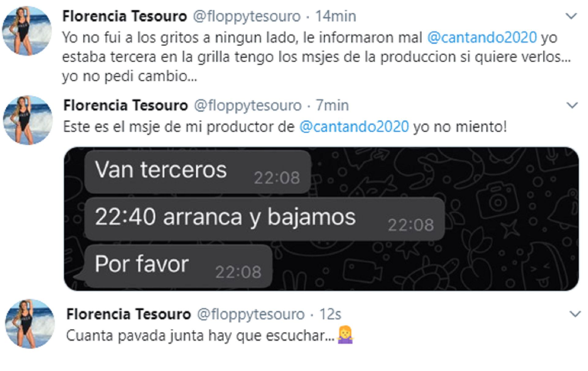588x371 pixels.
Task: Click the 14min timestamp
Action: (x=336, y=16)
